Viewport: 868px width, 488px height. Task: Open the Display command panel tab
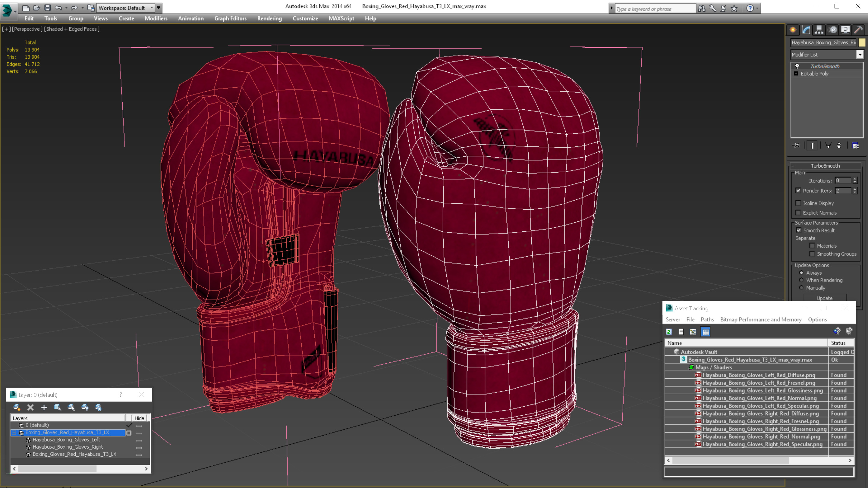(845, 30)
